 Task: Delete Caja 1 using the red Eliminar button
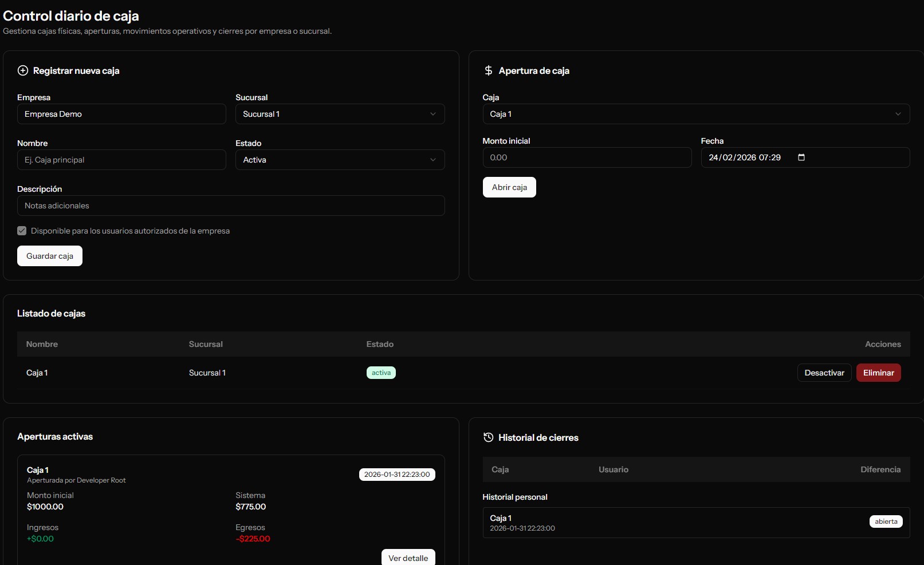[878, 373]
